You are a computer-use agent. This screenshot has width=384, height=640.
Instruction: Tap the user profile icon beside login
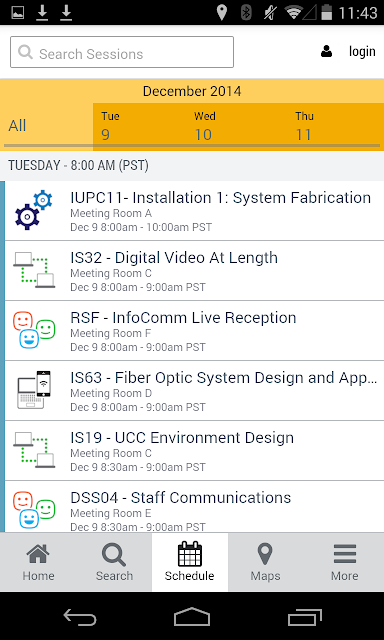pos(326,51)
